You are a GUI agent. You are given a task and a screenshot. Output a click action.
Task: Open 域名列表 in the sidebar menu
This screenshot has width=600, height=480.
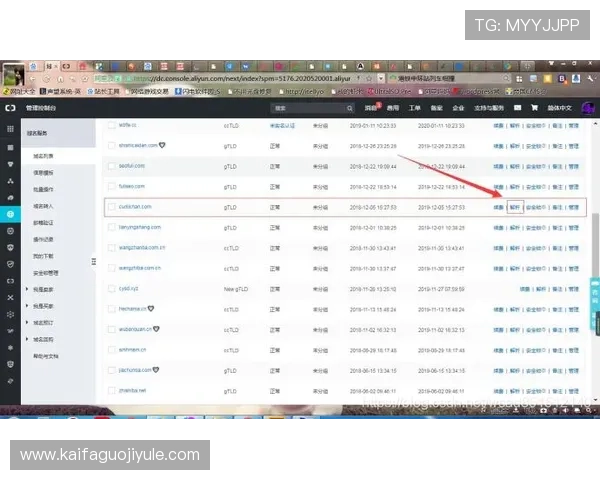pos(45,157)
